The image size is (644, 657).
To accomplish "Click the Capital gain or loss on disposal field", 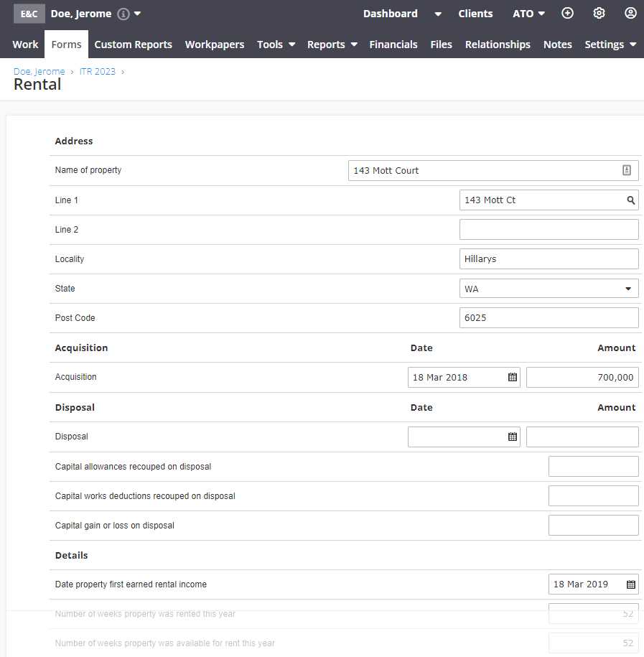I will (593, 525).
